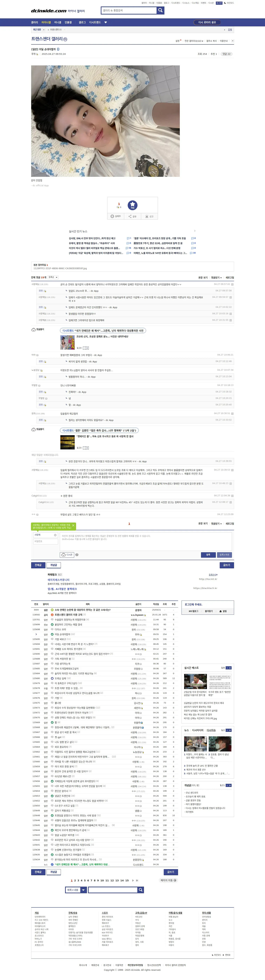
Task: Go to next 실시간 베스트 page arrow
Action: (x=230, y=668)
